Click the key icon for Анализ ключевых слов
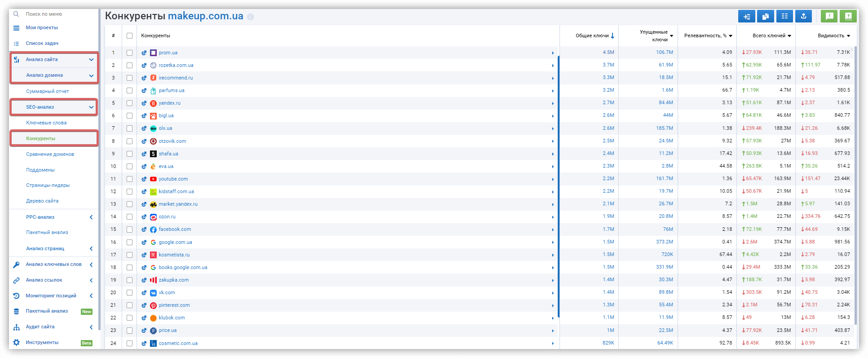Screen dimensions: 868x358 coord(16,265)
